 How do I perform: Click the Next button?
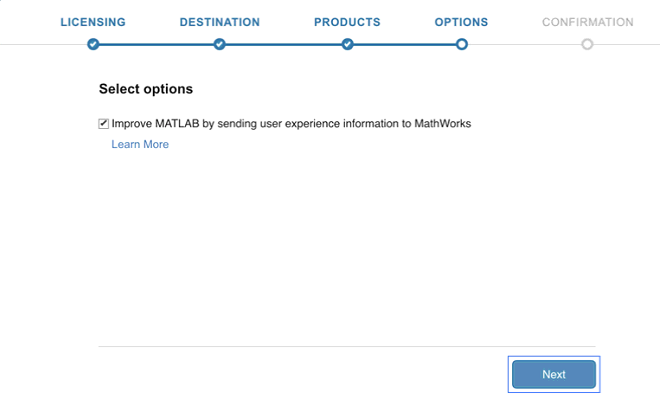click(x=554, y=374)
